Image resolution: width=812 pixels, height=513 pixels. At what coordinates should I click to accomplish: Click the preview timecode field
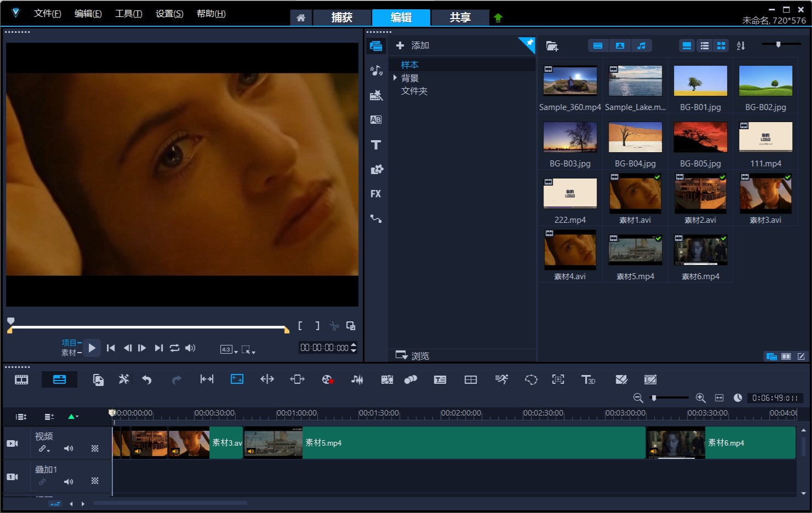click(x=324, y=348)
